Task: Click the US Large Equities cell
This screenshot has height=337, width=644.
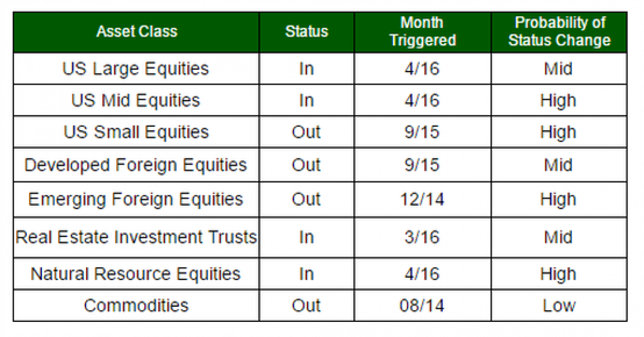Action: coord(136,68)
